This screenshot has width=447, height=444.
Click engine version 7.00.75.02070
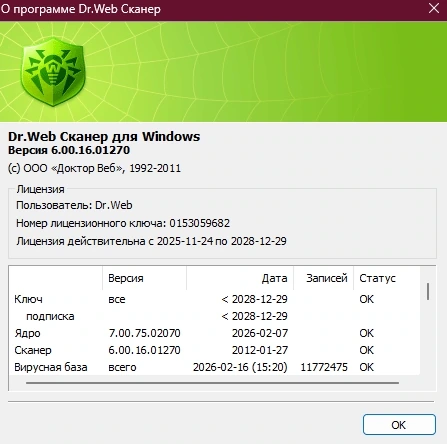tap(144, 333)
